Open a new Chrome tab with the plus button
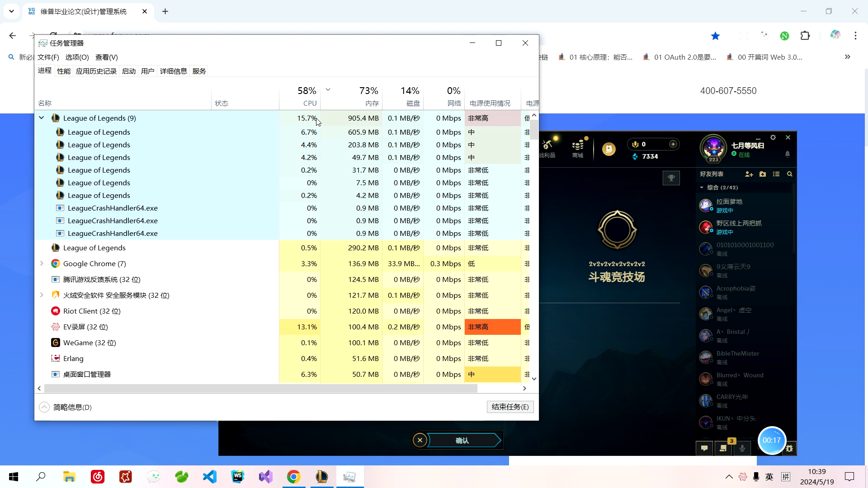Viewport: 868px width, 488px height. coord(165,11)
